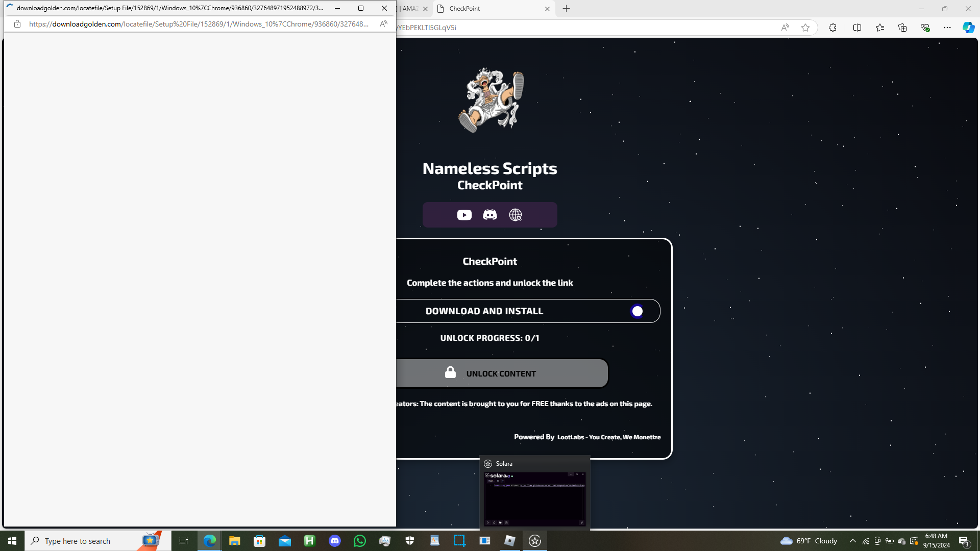View site info lock icon in popup
This screenshot has width=980, height=551.
[x=17, y=24]
